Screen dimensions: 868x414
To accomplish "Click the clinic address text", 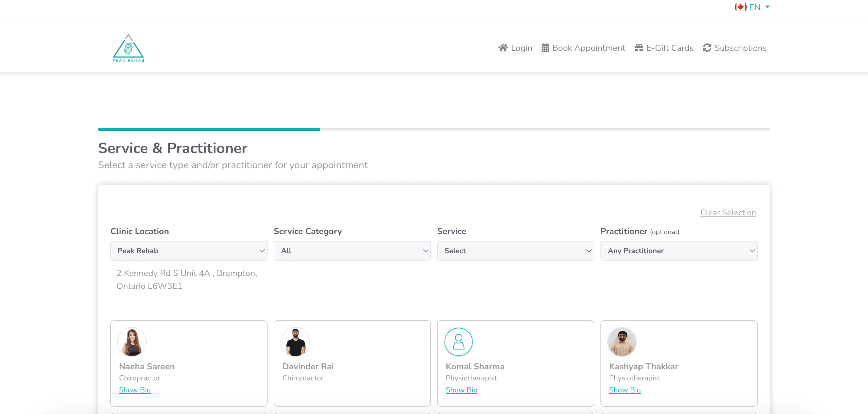I will click(187, 280).
